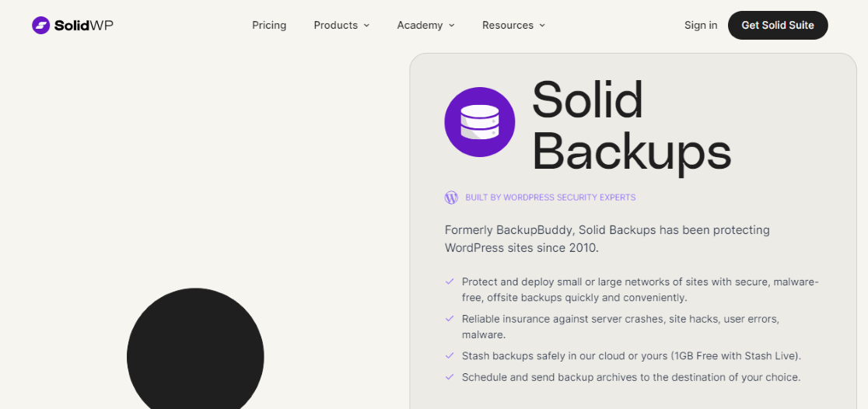This screenshot has height=409, width=868.
Task: Click the Academy chevron arrow
Action: [x=452, y=26]
